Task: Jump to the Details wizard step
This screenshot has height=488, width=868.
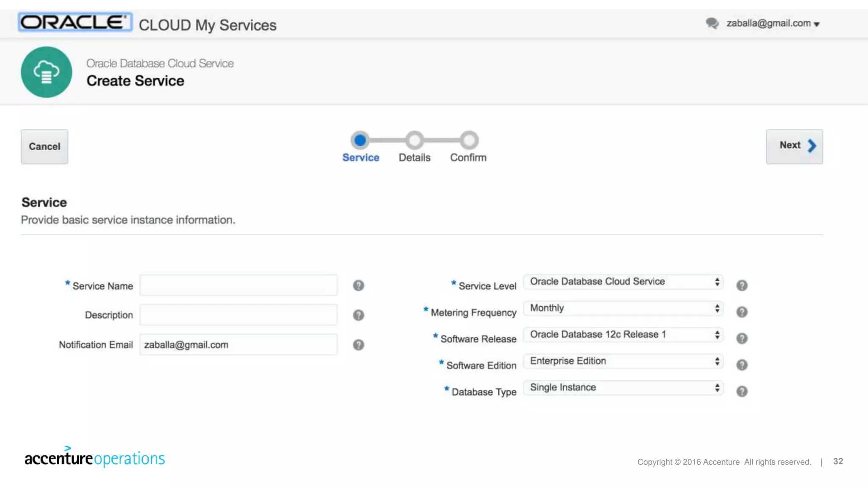Action: pyautogui.click(x=415, y=141)
